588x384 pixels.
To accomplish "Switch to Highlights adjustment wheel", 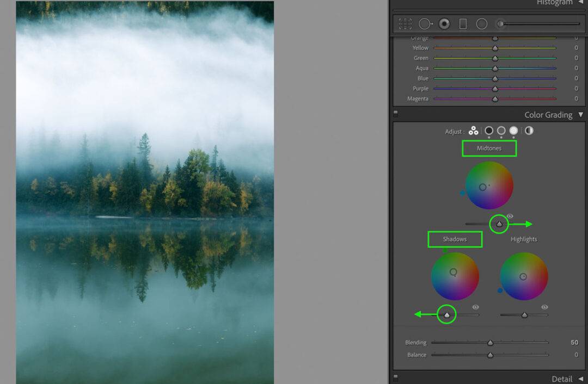I will tap(513, 131).
